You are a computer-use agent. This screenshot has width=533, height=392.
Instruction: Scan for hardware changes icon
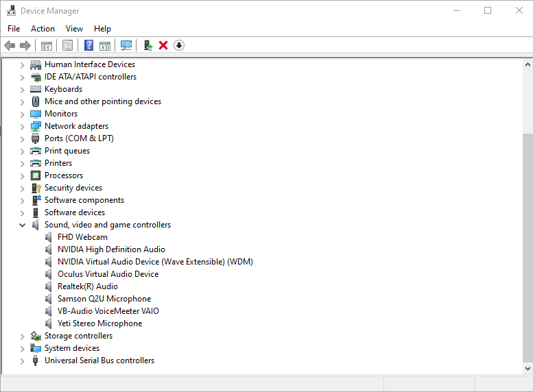126,45
